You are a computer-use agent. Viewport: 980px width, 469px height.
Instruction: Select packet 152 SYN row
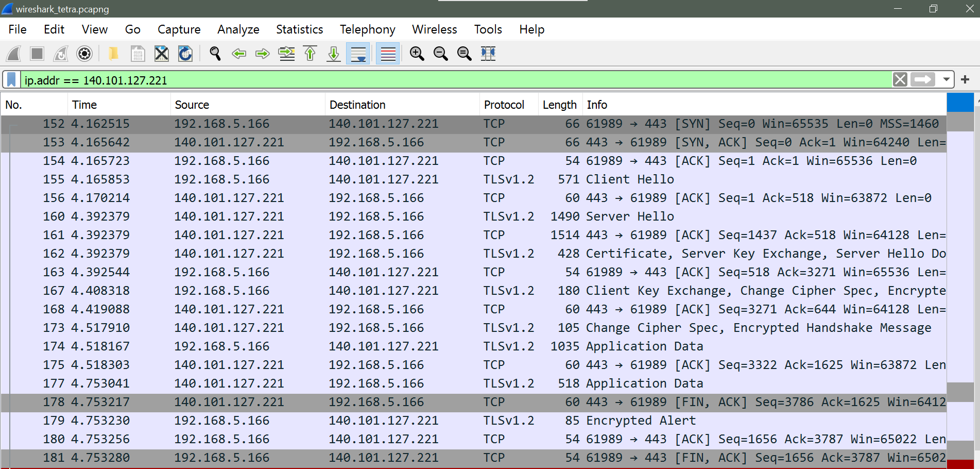474,124
